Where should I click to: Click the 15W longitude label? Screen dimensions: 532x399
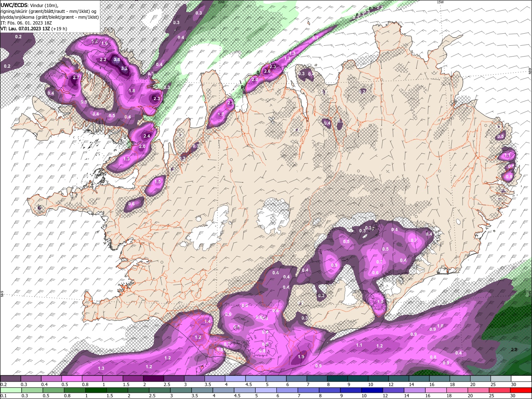click(x=440, y=2)
